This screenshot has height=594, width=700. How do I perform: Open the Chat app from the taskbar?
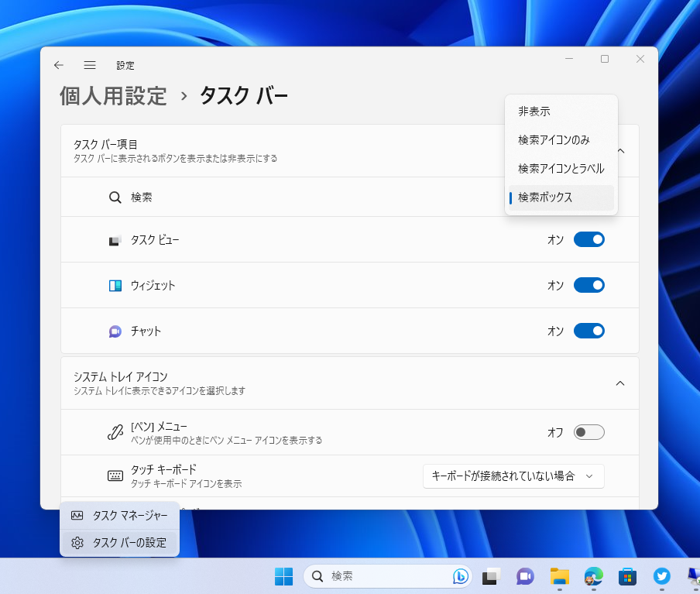pos(523,576)
